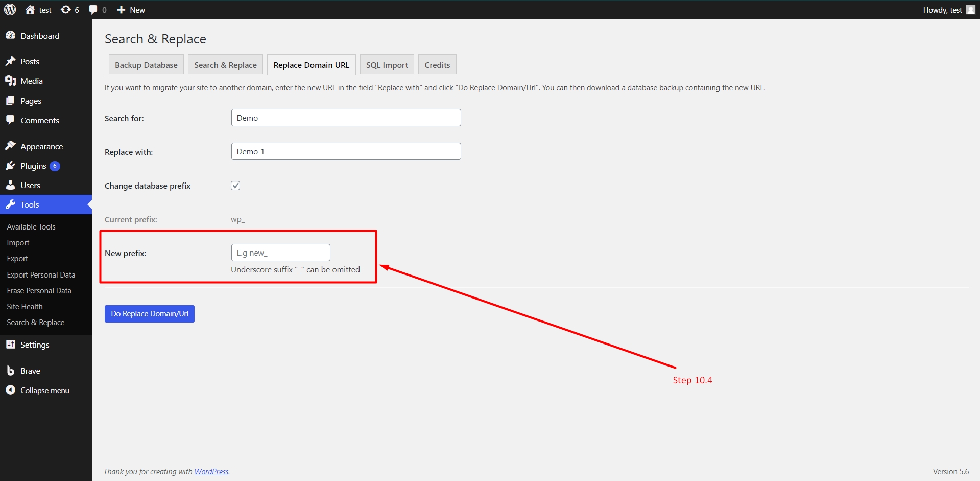Open Export Personal Data submenu
Image resolution: width=980 pixels, height=481 pixels.
(x=41, y=275)
